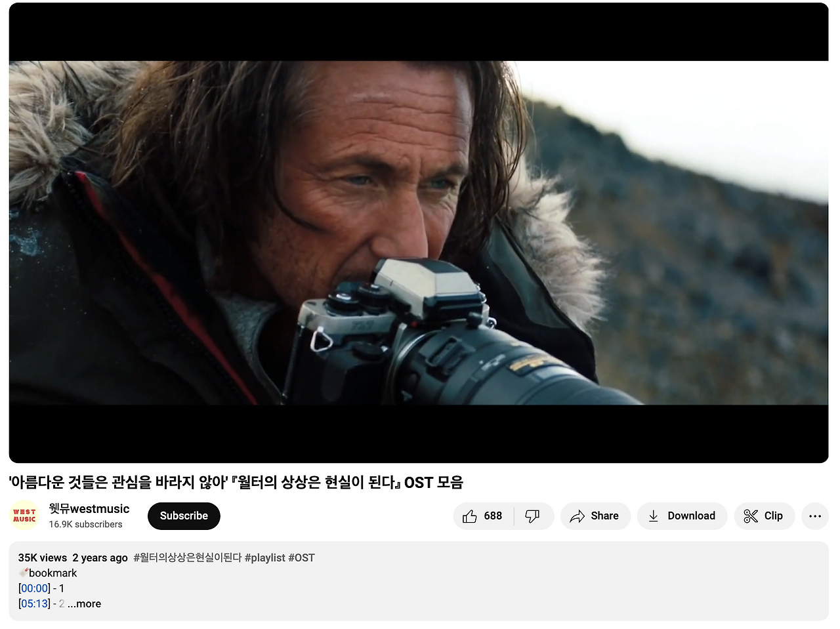Image resolution: width=840 pixels, height=629 pixels.
Task: Click the bookmark pin emoji in description
Action: (24, 573)
